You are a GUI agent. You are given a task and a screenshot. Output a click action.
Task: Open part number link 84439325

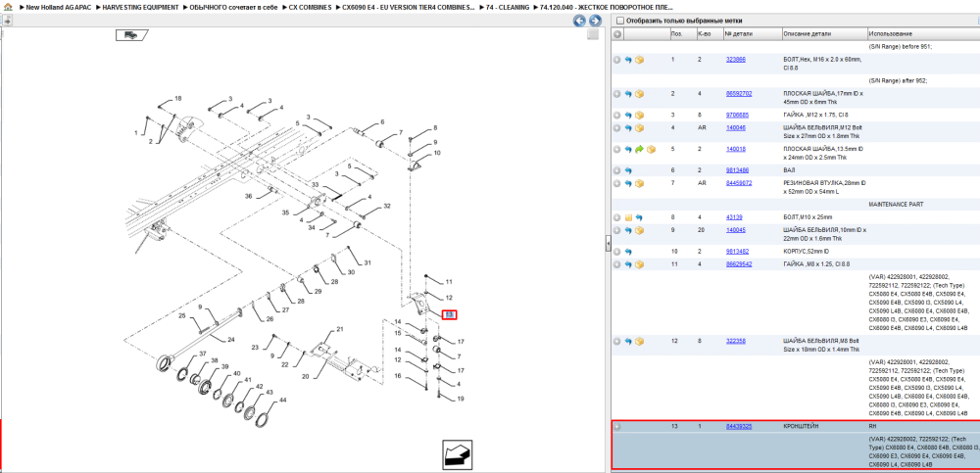click(739, 427)
